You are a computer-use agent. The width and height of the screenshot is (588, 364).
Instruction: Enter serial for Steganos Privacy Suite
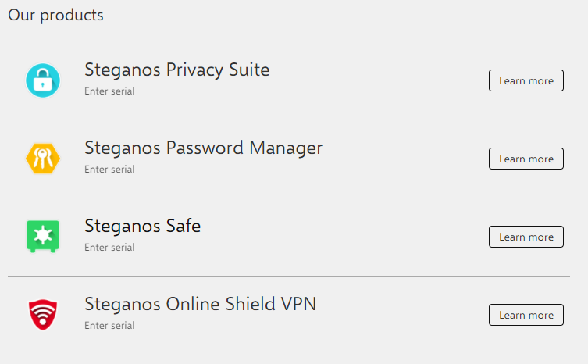pos(109,91)
